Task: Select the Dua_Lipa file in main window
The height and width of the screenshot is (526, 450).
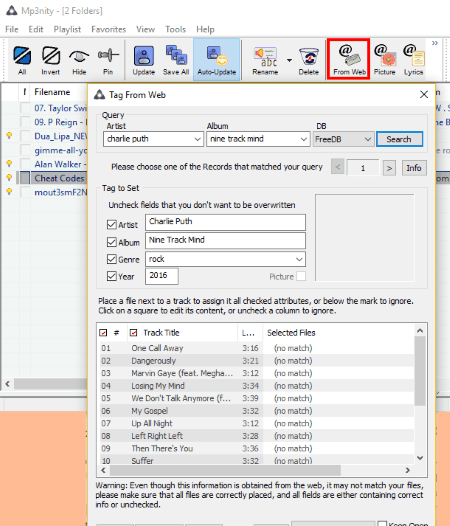Action: (61, 136)
